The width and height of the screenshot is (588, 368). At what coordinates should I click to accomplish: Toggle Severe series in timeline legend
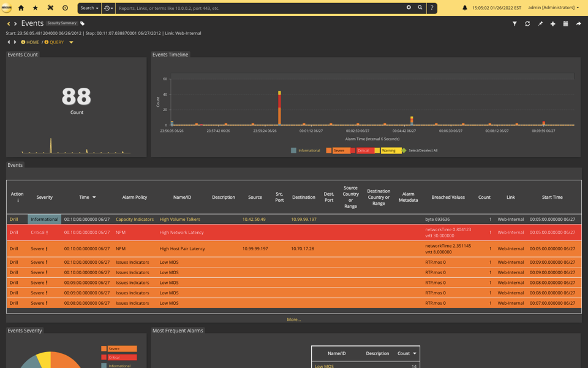(x=341, y=151)
